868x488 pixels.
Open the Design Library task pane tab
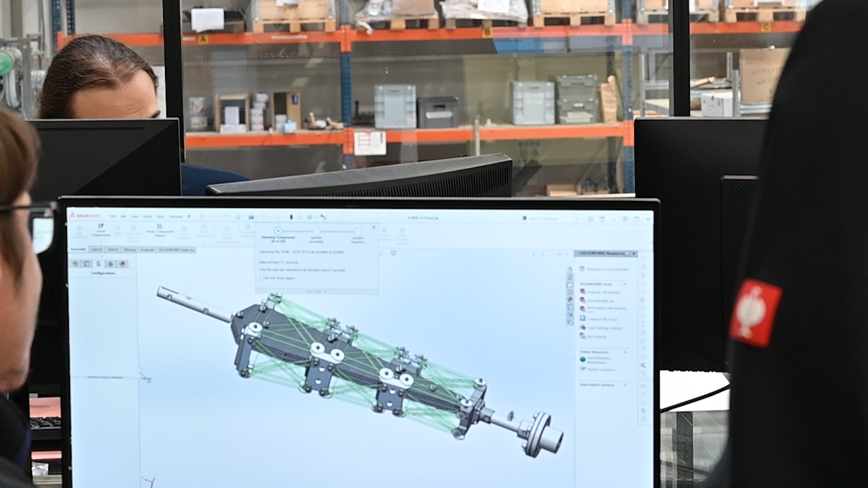(x=570, y=277)
